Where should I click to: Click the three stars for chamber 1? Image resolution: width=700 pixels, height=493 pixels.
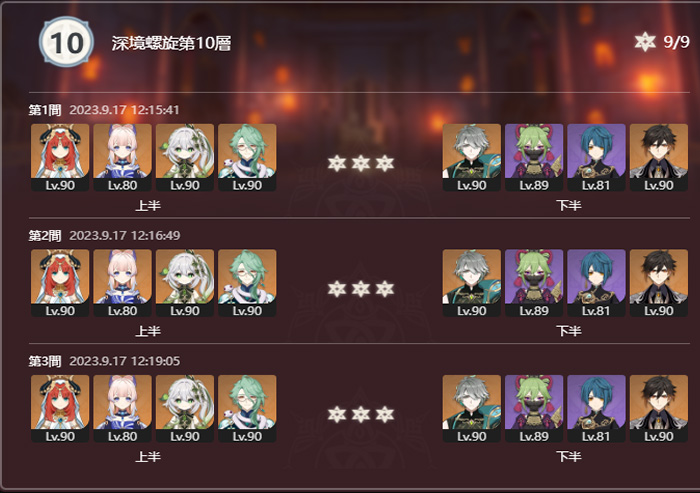[361, 163]
